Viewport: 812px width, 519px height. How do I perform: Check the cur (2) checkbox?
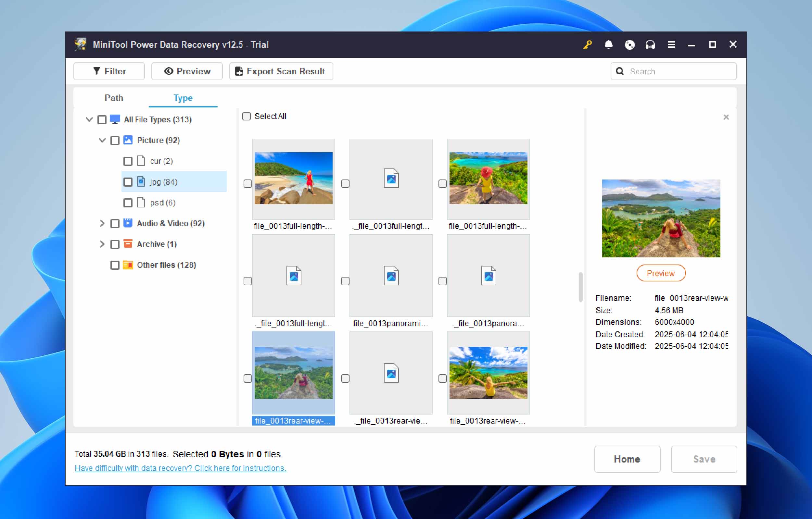pos(128,161)
